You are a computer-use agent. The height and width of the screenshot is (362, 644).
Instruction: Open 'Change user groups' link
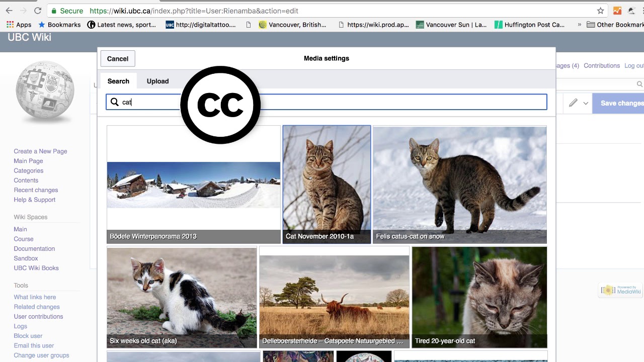point(41,355)
